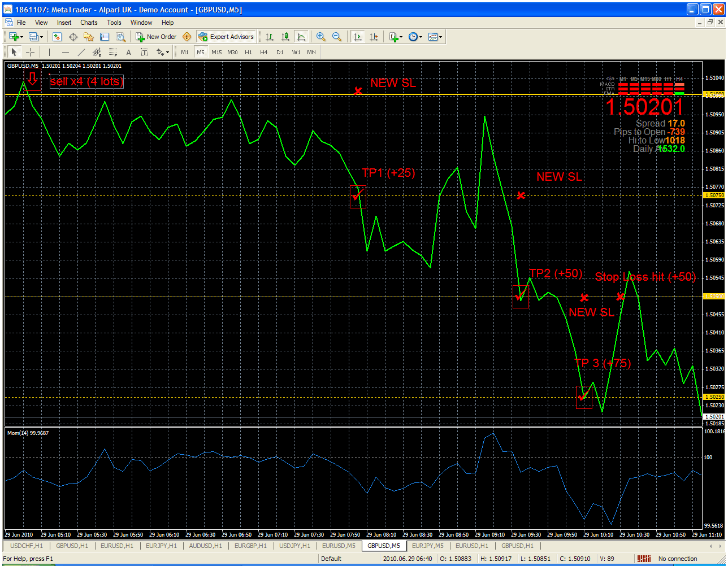Viewport: 728px width, 566px height.
Task: Select the Fibonacci Retracement tool
Action: click(x=112, y=52)
